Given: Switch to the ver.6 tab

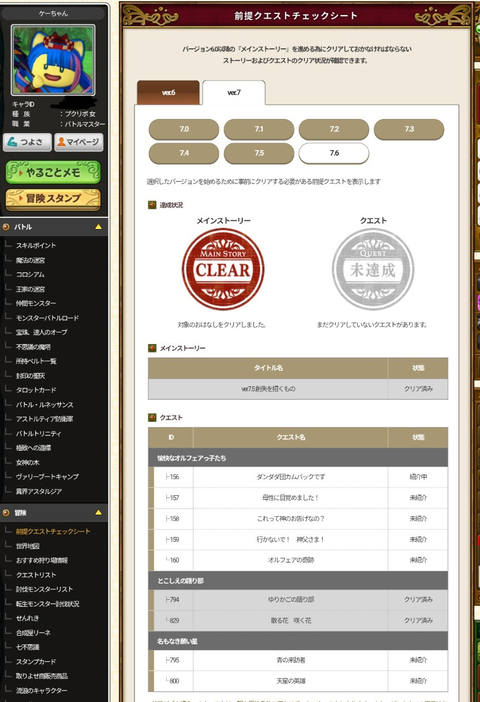Looking at the screenshot, I should coord(168,93).
